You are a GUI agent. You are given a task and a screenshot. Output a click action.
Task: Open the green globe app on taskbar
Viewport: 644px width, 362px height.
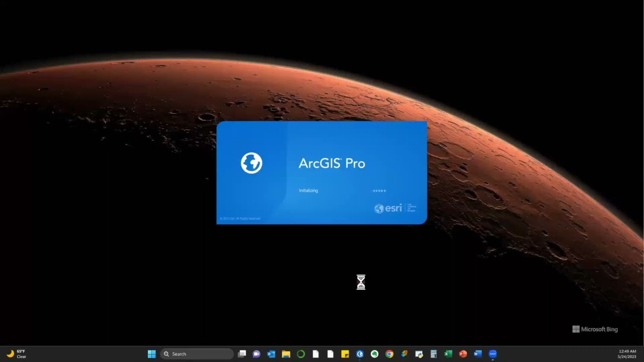pos(374,354)
